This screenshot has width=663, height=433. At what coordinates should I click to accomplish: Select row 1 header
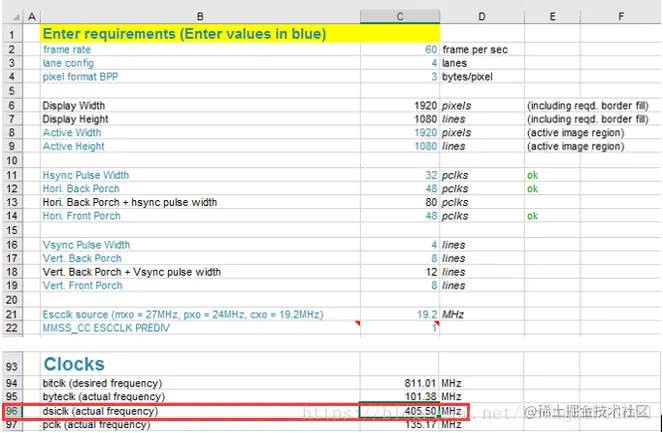click(12, 34)
